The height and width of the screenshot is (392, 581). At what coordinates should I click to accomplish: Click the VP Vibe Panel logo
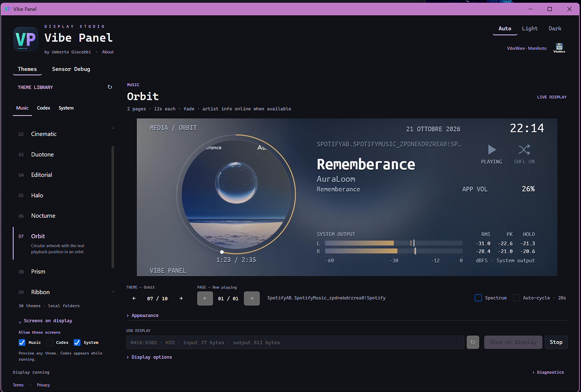coord(25,39)
